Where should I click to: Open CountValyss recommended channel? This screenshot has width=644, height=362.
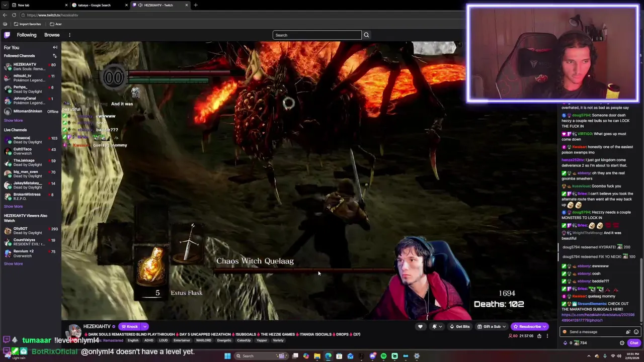31,242
